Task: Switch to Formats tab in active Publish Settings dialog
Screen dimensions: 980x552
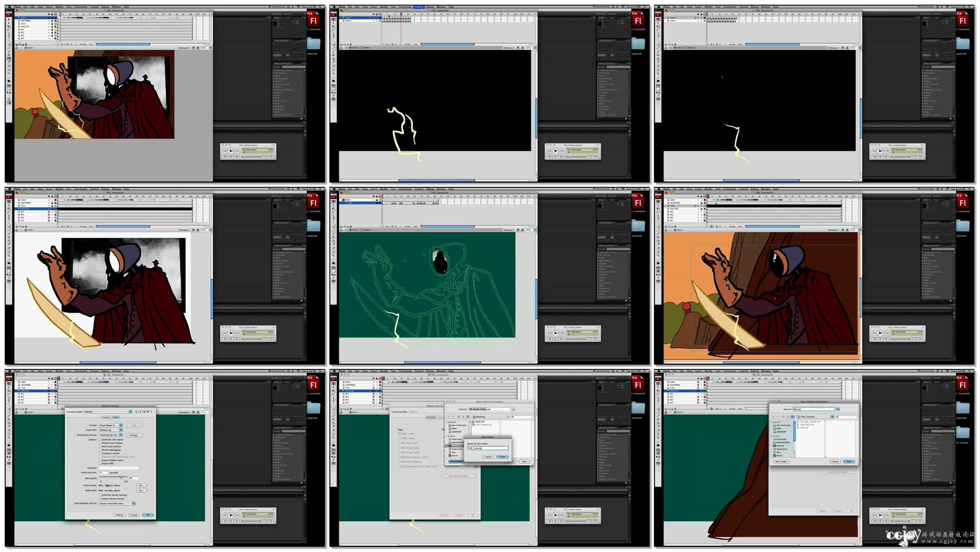Action: [x=106, y=417]
